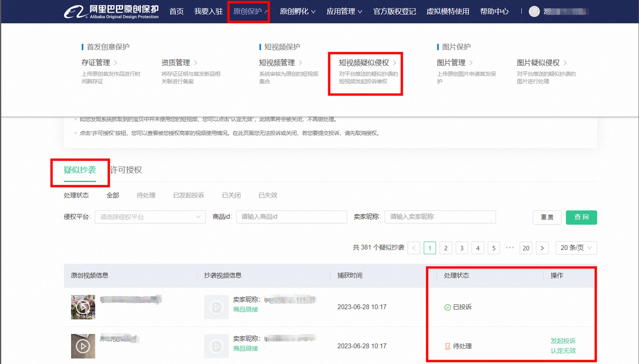Click the arrow next to 图片疑似侵权
Image resolution: width=639 pixels, height=364 pixels.
(x=565, y=63)
